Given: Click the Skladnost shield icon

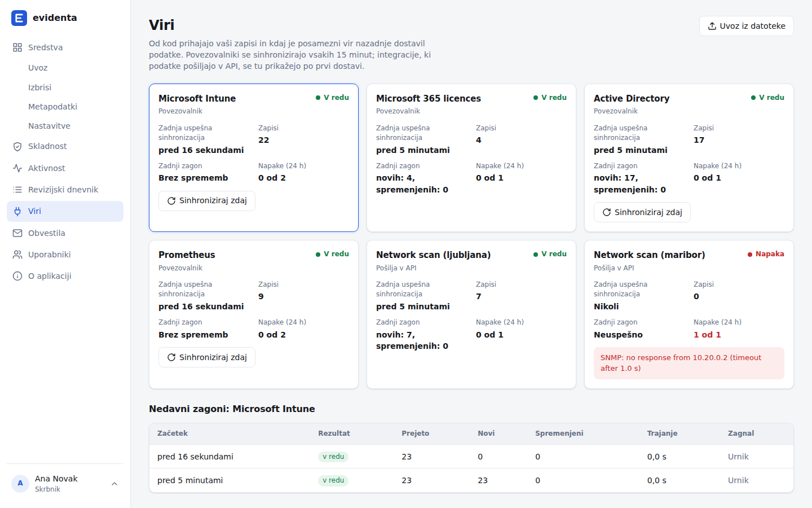Looking at the screenshot, I should pyautogui.click(x=17, y=147).
